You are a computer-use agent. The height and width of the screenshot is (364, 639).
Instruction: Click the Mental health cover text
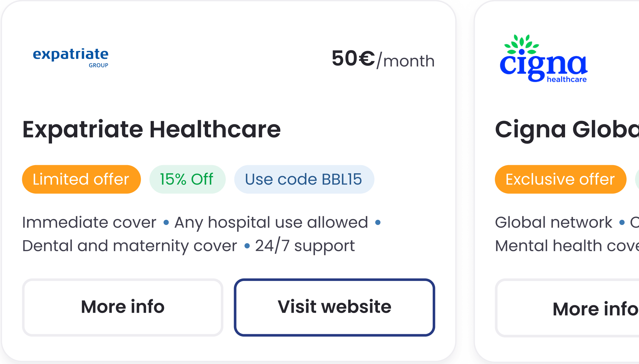pos(566,246)
